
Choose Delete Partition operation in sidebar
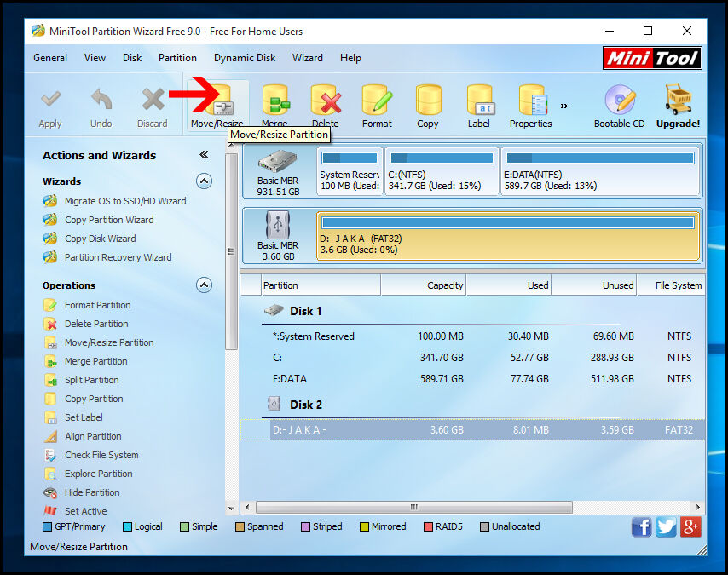click(96, 324)
